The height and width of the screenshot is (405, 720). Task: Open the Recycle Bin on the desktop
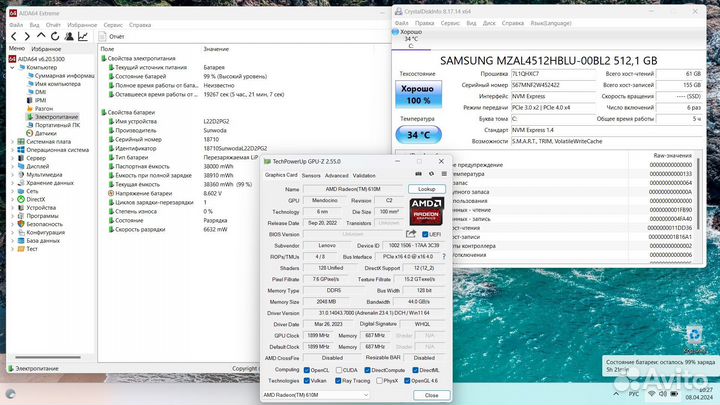[x=694, y=339]
